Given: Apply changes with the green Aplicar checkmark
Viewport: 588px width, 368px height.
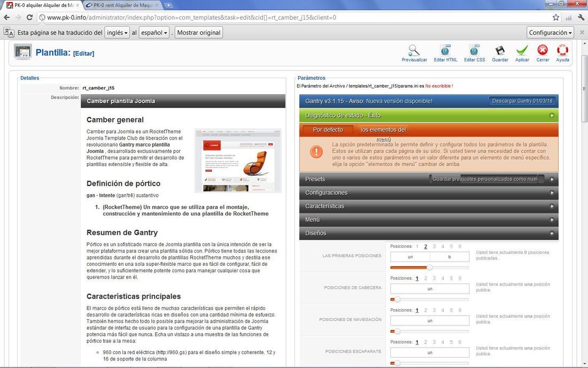Looking at the screenshot, I should [x=522, y=53].
